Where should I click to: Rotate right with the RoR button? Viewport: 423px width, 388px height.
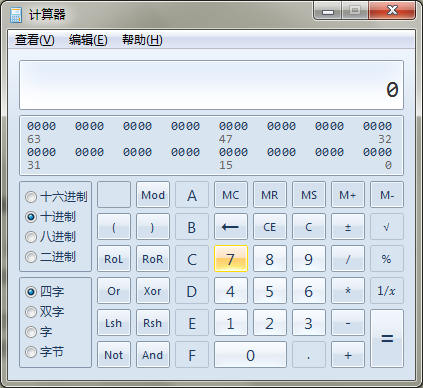click(x=153, y=259)
